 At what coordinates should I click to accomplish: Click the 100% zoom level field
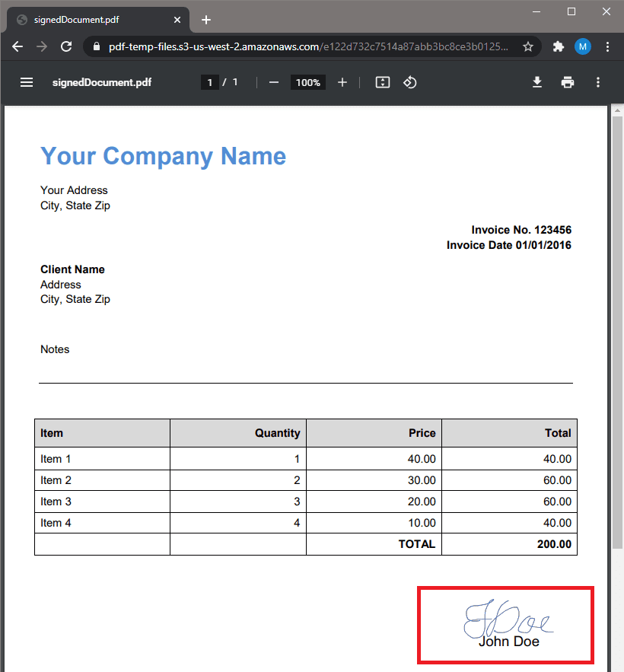308,82
